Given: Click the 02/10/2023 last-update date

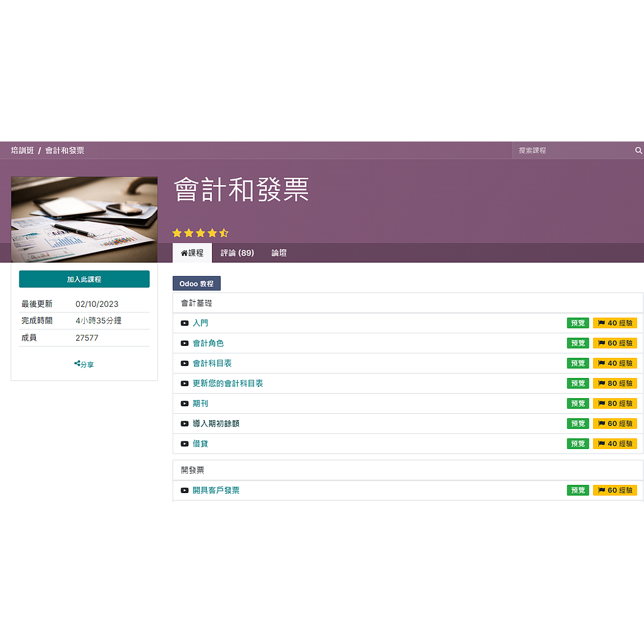Looking at the screenshot, I should 97,304.
